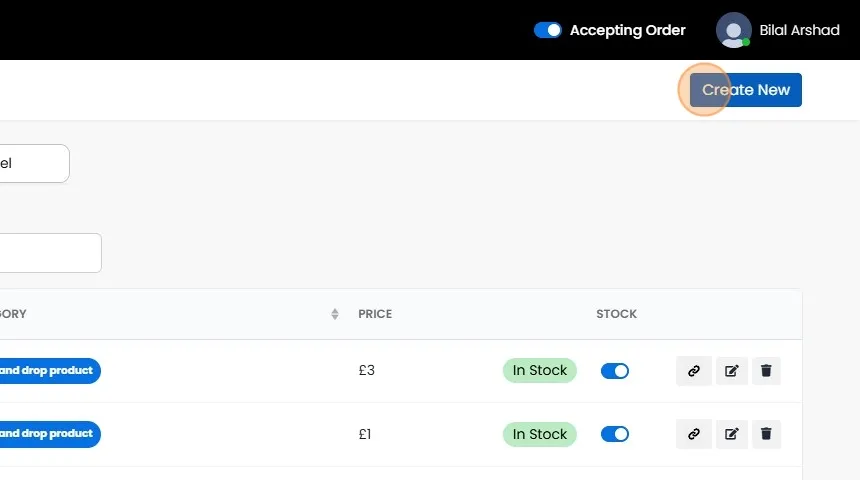This screenshot has width=860, height=480.
Task: Sort by the category column arrows
Action: click(335, 314)
